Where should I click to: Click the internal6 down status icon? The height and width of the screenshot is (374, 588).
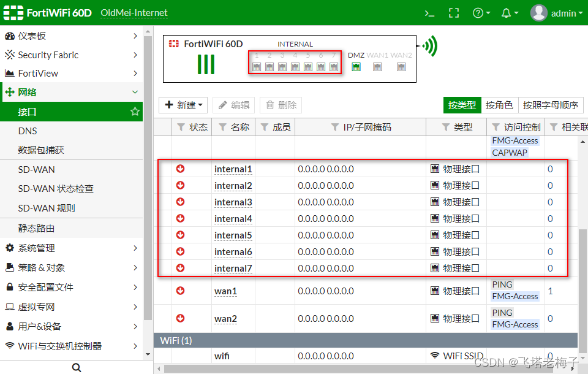[x=180, y=251]
